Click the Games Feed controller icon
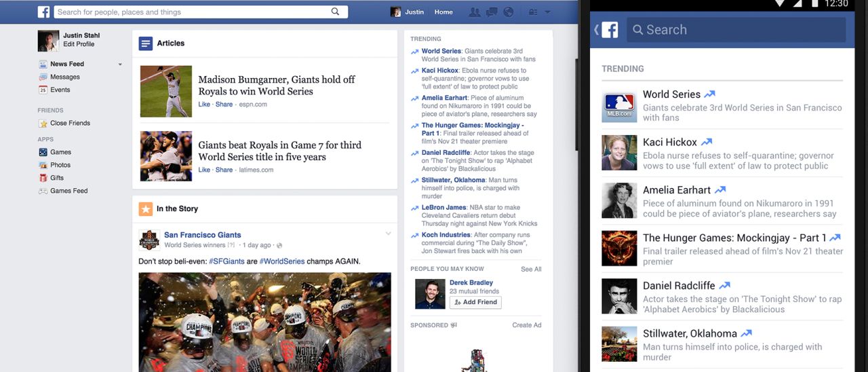The width and height of the screenshot is (868, 372). tap(43, 191)
